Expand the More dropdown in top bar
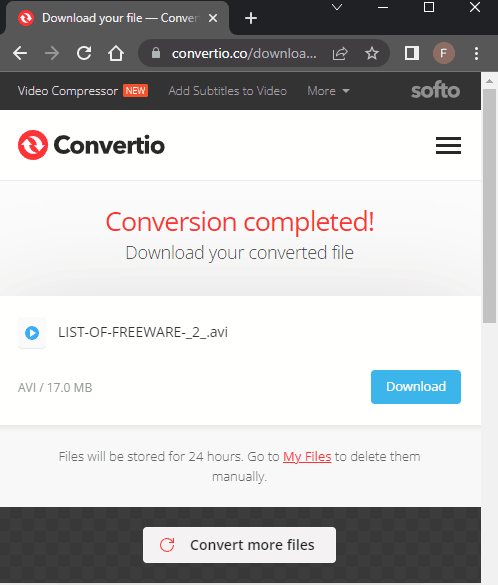Image resolution: width=498 pixels, height=585 pixels. coord(328,91)
